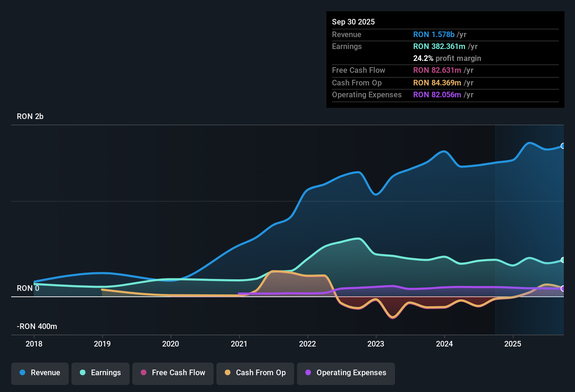Select the Revenue endpoint marker on the chart

tap(563, 146)
